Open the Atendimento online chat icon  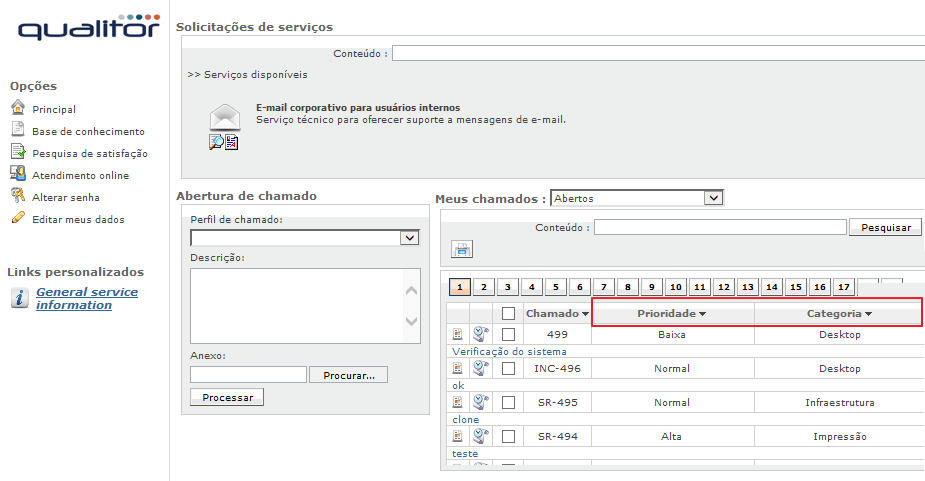click(17, 174)
